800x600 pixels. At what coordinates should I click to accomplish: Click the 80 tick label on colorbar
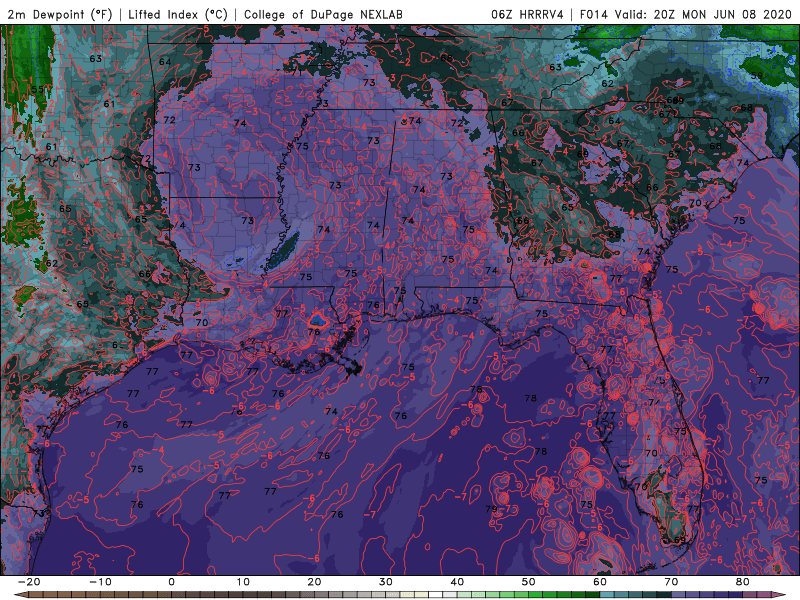(x=743, y=582)
